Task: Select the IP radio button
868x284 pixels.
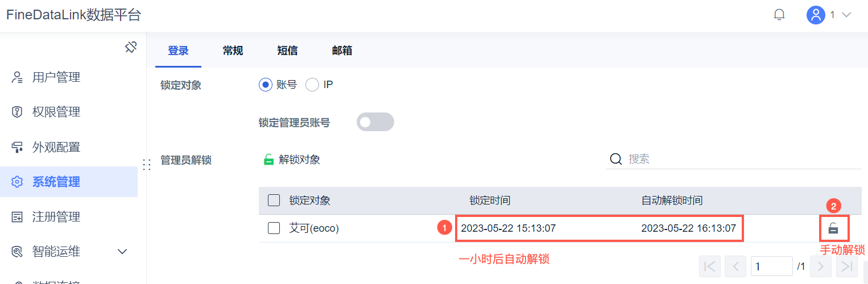Action: click(312, 85)
